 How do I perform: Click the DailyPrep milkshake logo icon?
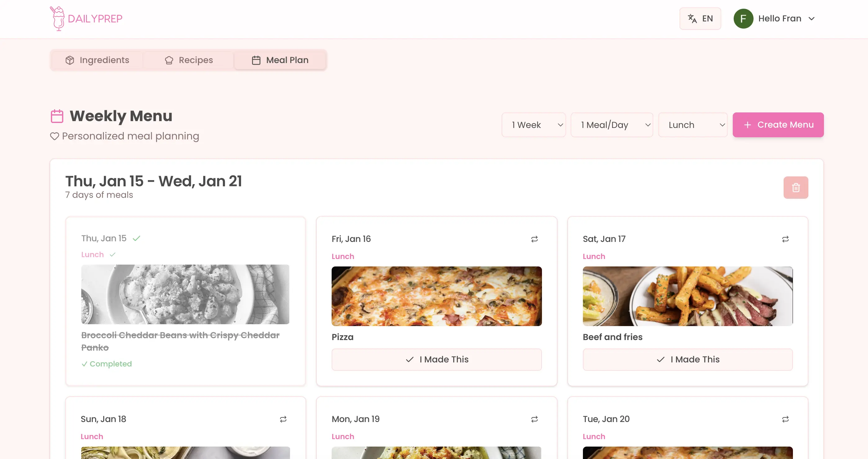58,18
